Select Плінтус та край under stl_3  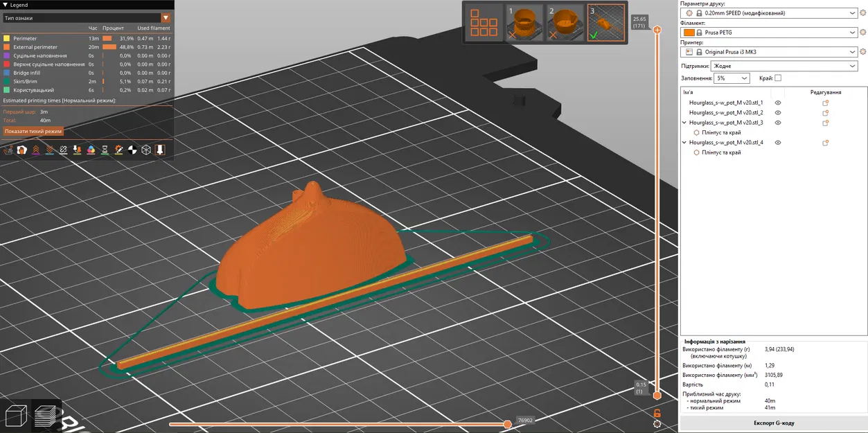click(x=721, y=132)
